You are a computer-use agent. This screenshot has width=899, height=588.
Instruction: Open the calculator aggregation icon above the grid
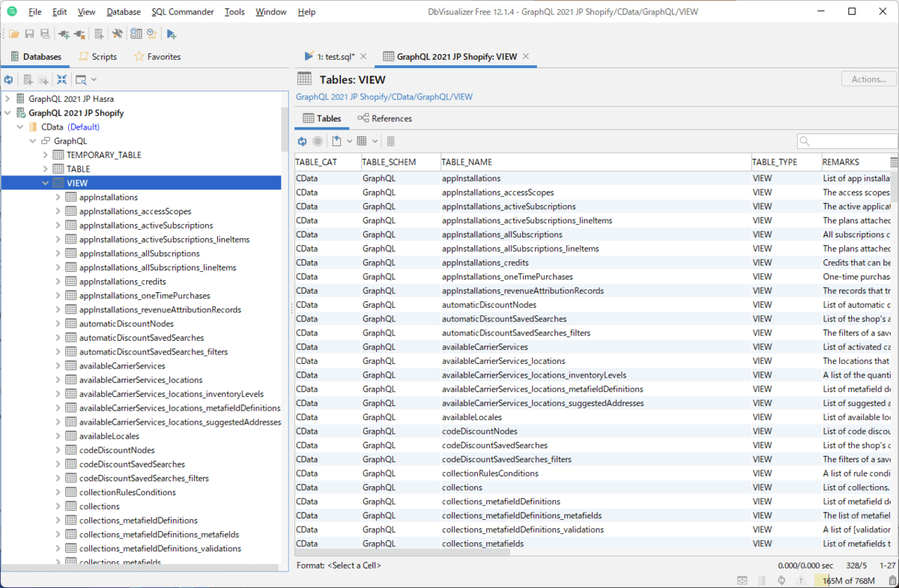[x=390, y=141]
